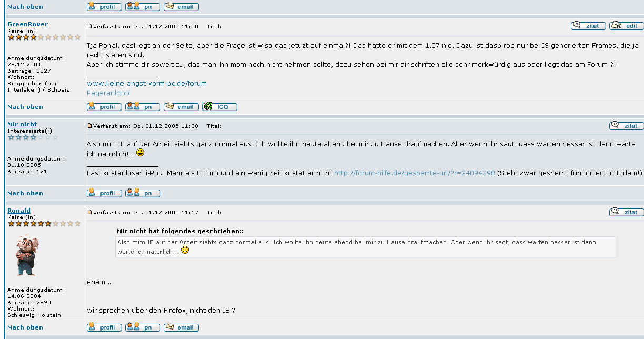This screenshot has width=644, height=339.
Task: Click the Ronald username link
Action: (x=19, y=211)
